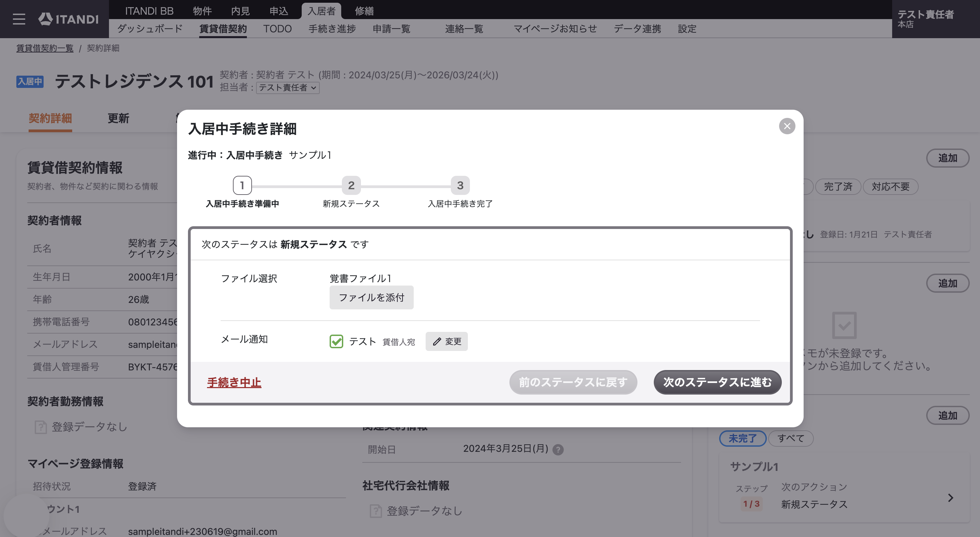Open 手続き進捗 menu item
The width and height of the screenshot is (980, 537).
click(x=332, y=29)
